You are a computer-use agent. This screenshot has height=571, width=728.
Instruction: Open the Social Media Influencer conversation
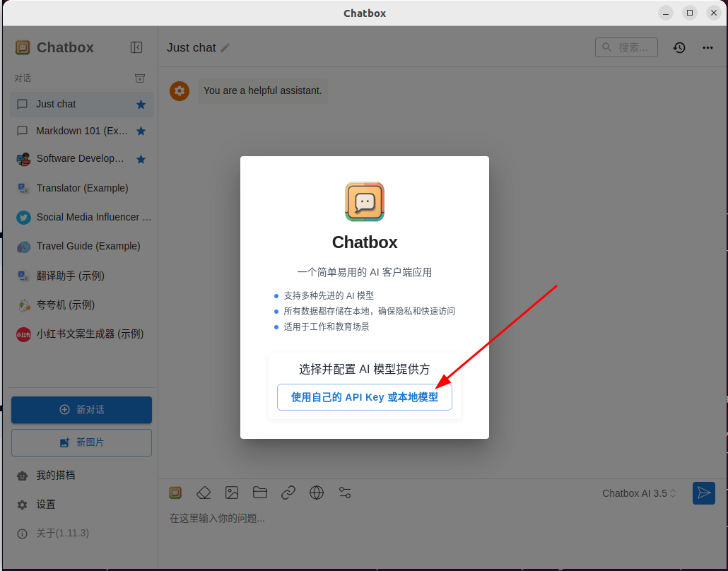click(82, 217)
